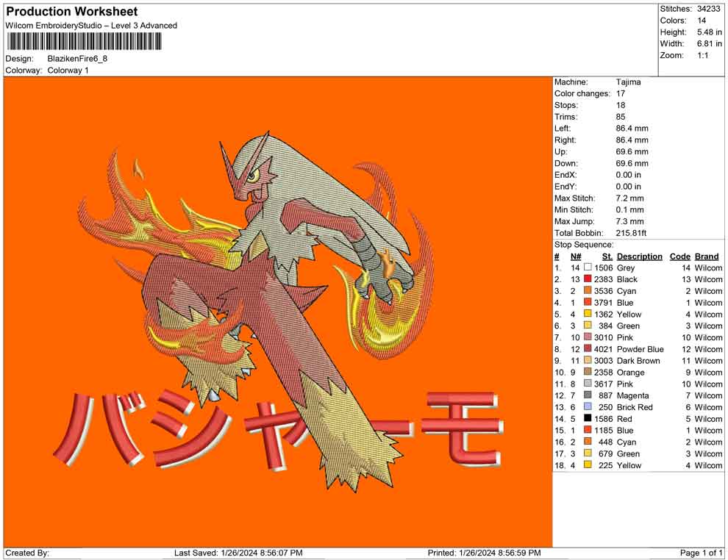Click the St. column header
This screenshot has height=560, width=728.
point(607,256)
